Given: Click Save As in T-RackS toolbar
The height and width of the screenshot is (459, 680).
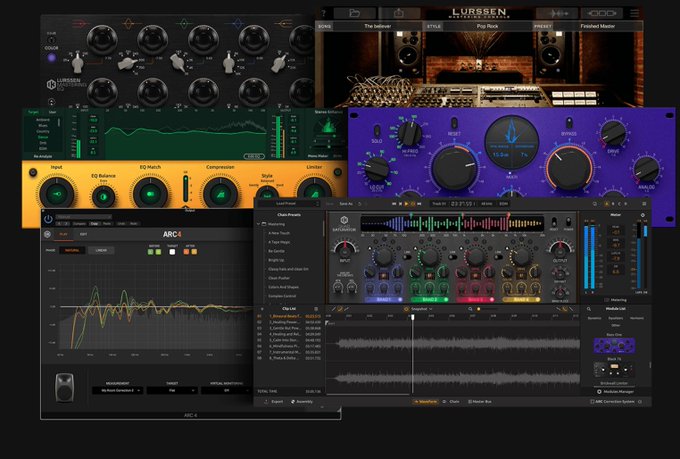Looking at the screenshot, I should click(x=346, y=203).
